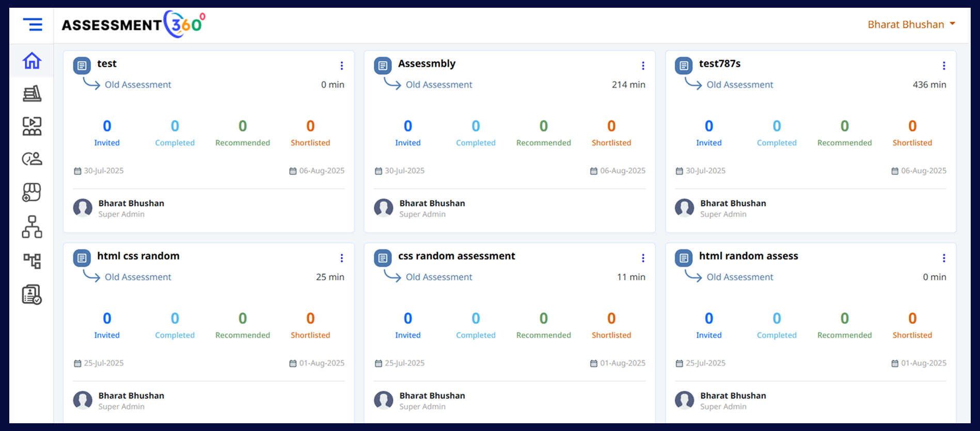Open three-dot menu on Assessmbly card
The height and width of the screenshot is (431, 980).
pyautogui.click(x=643, y=66)
